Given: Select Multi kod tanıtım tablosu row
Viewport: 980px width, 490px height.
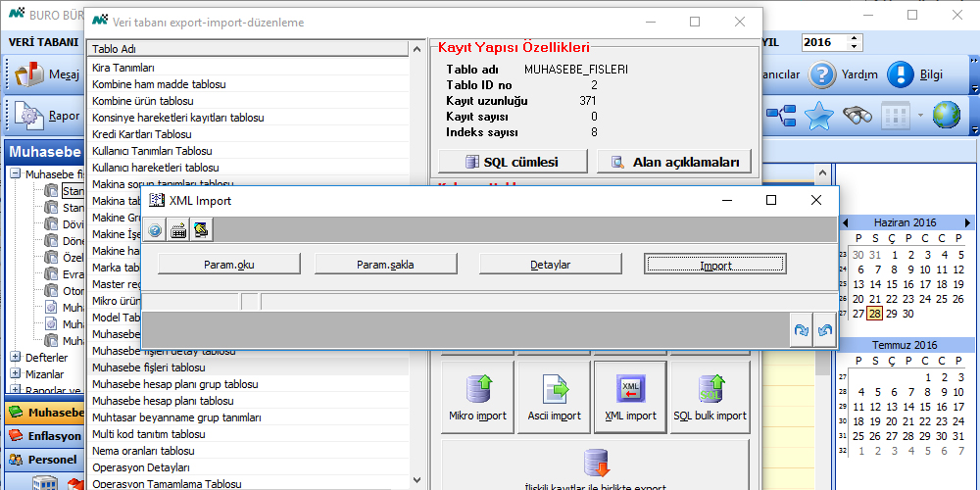Looking at the screenshot, I should click(x=248, y=434).
